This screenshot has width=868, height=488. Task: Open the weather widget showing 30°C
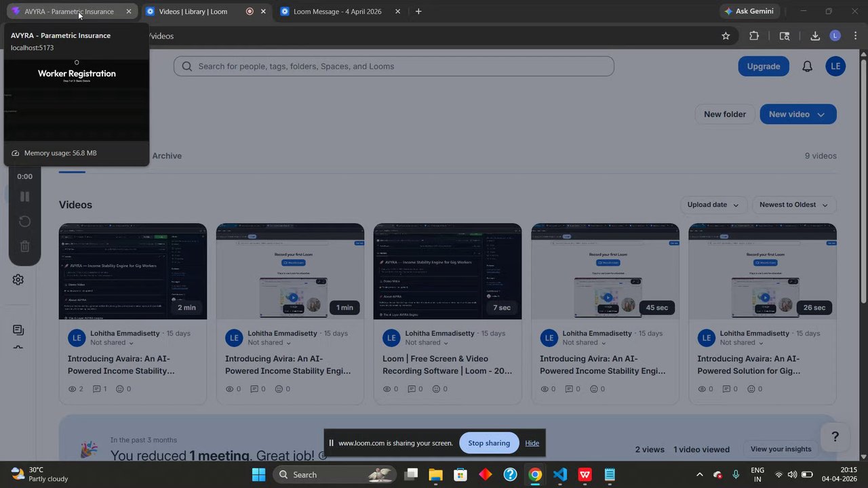pyautogui.click(x=40, y=474)
